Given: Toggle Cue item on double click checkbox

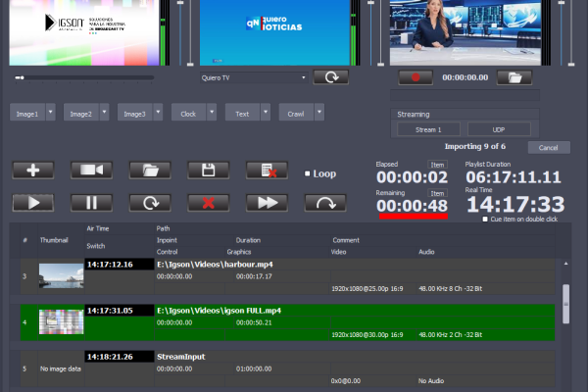Looking at the screenshot, I should [x=486, y=220].
